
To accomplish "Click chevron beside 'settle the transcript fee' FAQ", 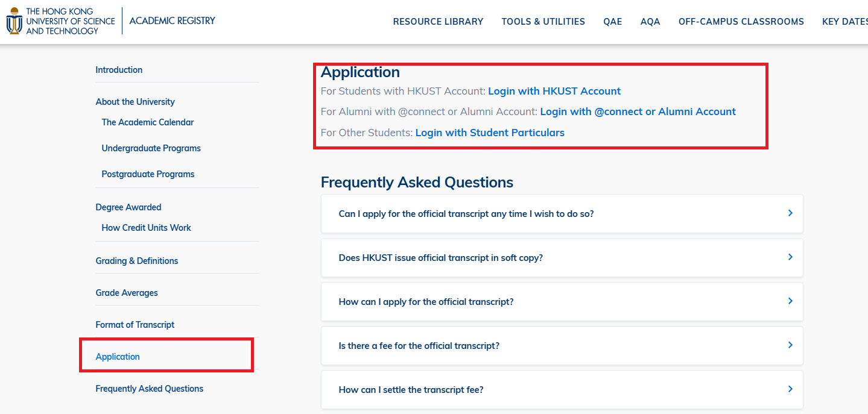I will coord(790,389).
